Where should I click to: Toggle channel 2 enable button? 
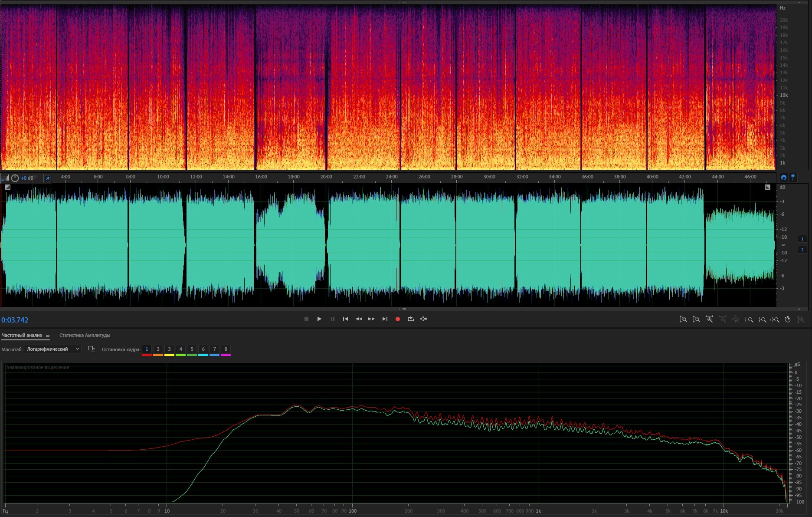pyautogui.click(x=802, y=250)
